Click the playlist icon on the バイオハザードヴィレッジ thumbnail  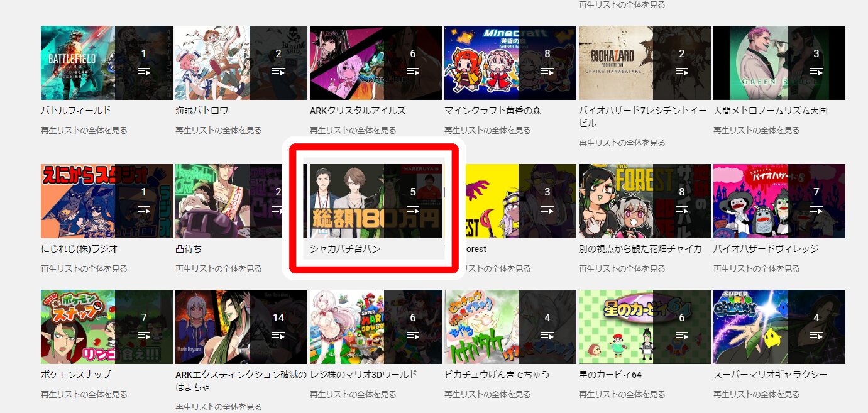(x=816, y=210)
